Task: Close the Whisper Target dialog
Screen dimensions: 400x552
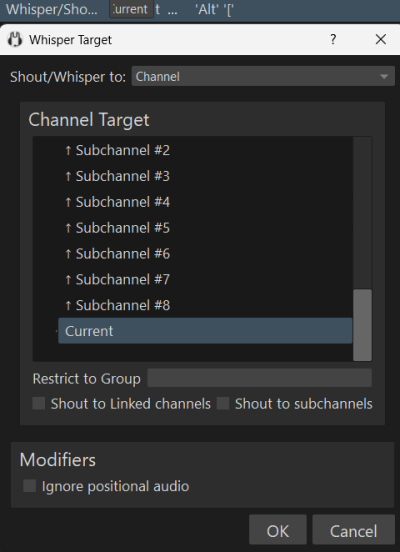Action: point(381,39)
